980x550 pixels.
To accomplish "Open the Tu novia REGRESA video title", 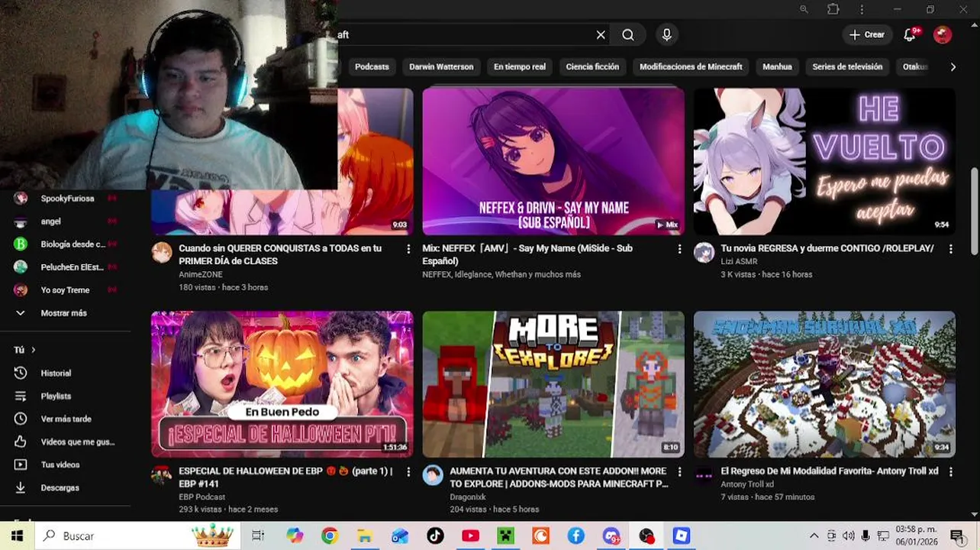I will [827, 248].
